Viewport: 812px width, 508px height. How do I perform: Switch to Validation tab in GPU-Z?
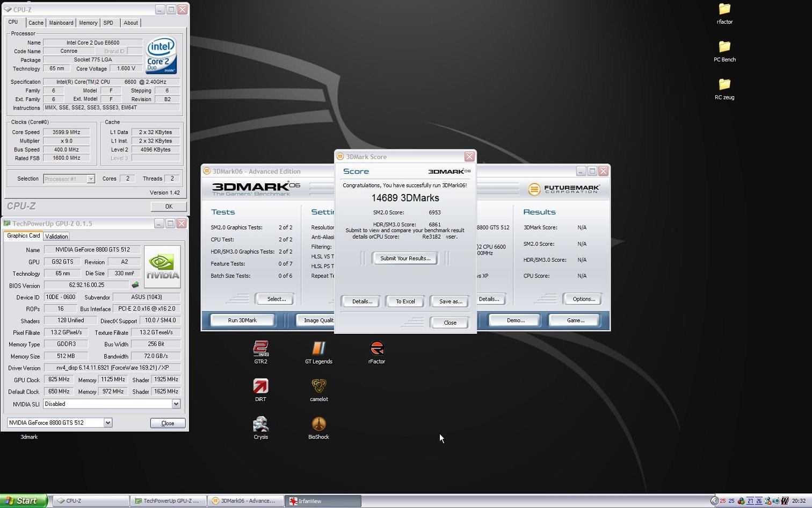pos(56,237)
